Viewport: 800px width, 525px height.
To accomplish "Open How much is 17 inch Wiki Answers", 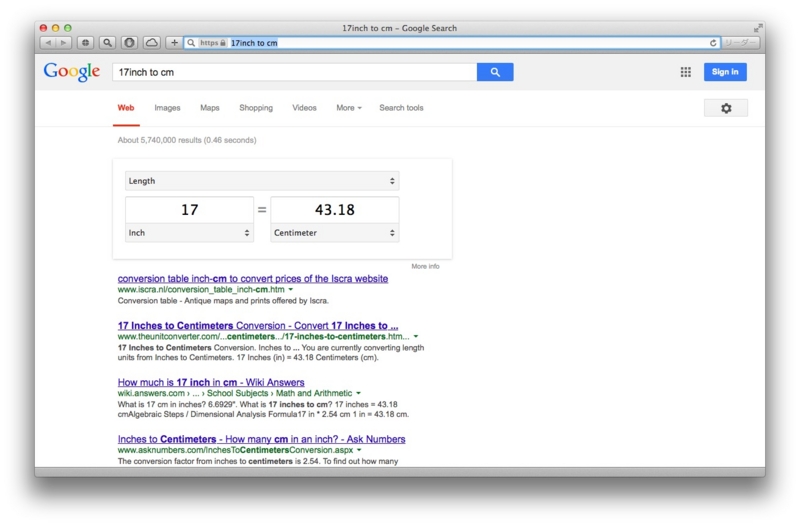I will tap(211, 382).
